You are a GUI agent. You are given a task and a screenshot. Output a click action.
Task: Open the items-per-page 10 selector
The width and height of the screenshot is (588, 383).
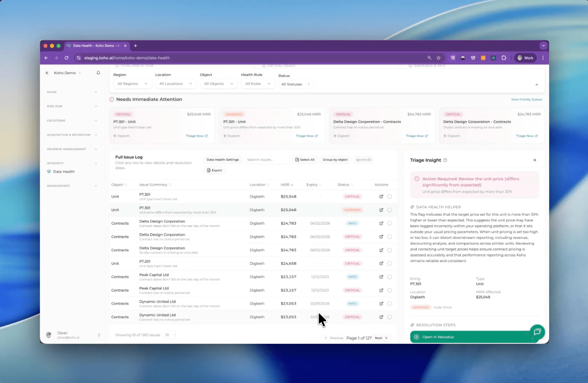click(170, 335)
